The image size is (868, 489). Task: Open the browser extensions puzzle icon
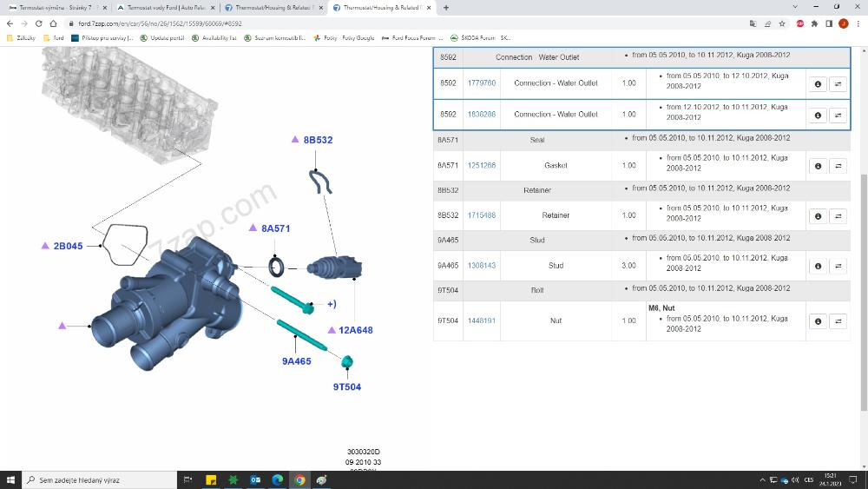pyautogui.click(x=814, y=23)
